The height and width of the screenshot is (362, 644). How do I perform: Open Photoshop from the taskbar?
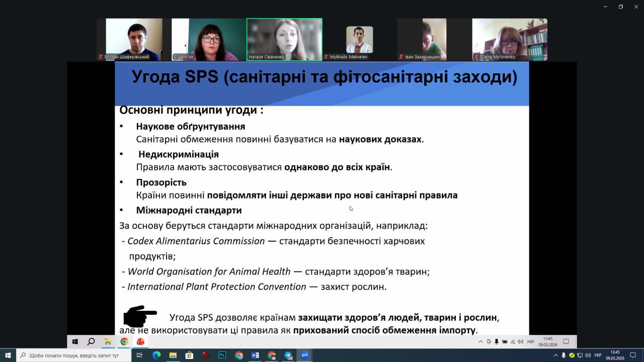pos(222,355)
